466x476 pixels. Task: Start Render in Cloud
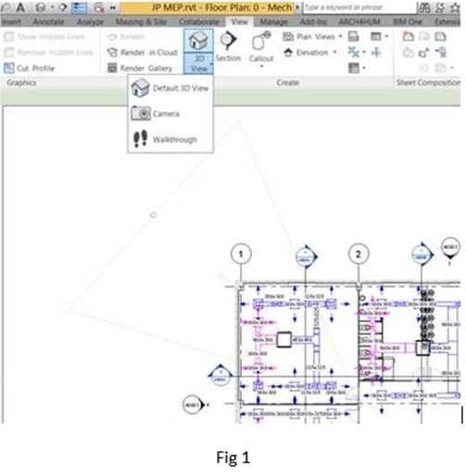point(143,52)
